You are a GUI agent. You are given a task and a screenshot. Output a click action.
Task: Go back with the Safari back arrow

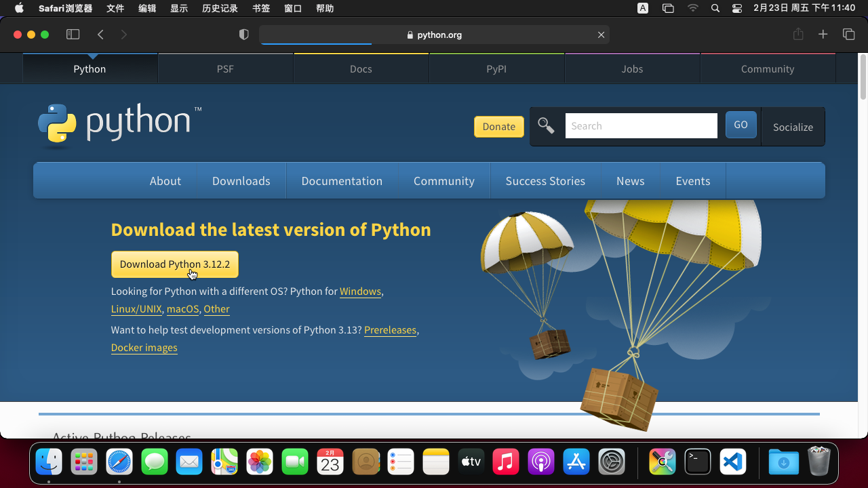pyautogui.click(x=100, y=35)
